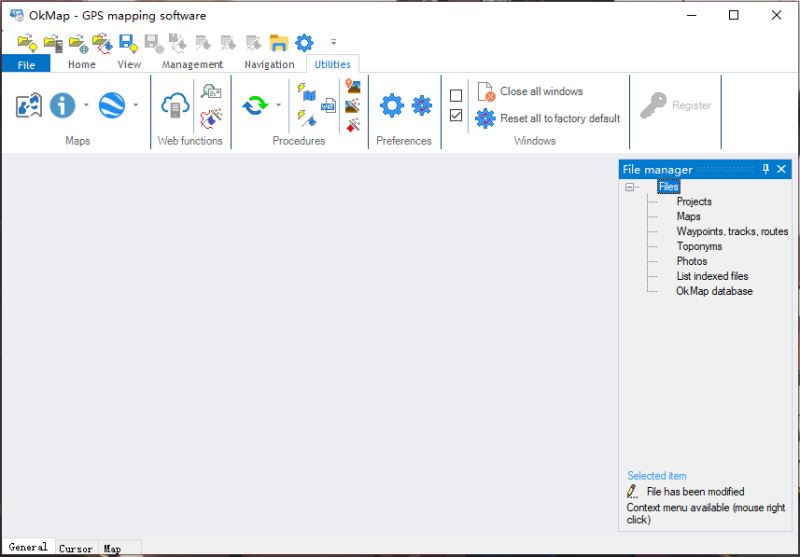The image size is (800, 557).
Task: Expand dropdown arrow beside the Earth globe icon
Action: [x=135, y=105]
